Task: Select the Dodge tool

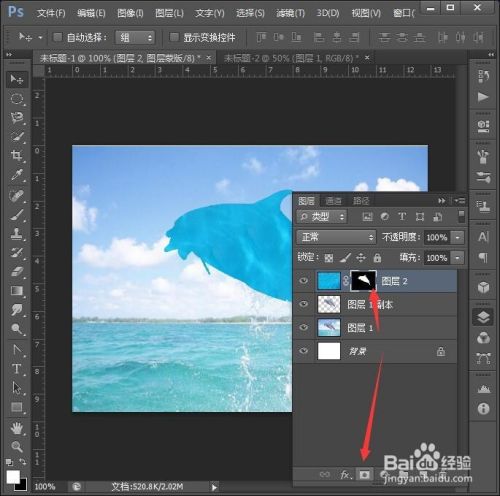Action: tap(16, 329)
